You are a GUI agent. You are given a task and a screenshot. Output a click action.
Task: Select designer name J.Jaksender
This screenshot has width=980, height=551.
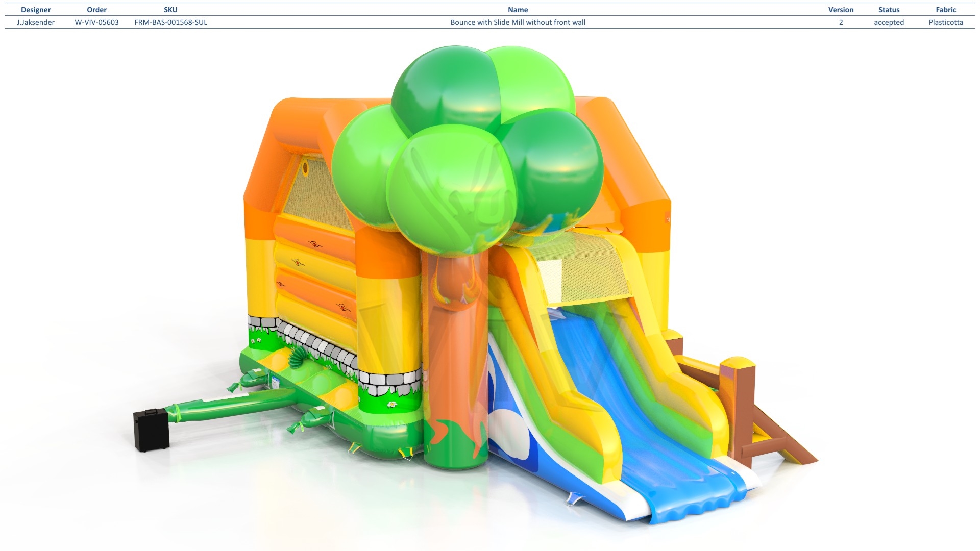coord(36,22)
